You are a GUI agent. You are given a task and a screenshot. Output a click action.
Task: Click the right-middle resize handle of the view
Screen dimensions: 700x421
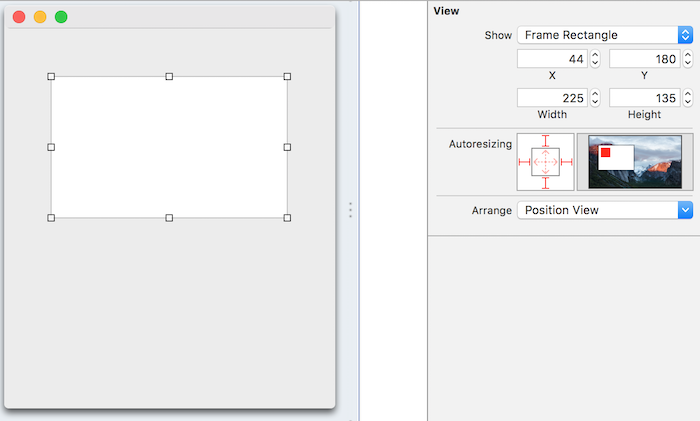click(287, 147)
